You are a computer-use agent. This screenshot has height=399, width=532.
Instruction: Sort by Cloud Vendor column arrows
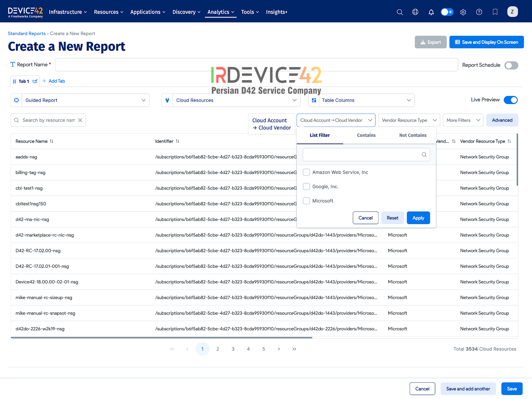[x=454, y=141]
